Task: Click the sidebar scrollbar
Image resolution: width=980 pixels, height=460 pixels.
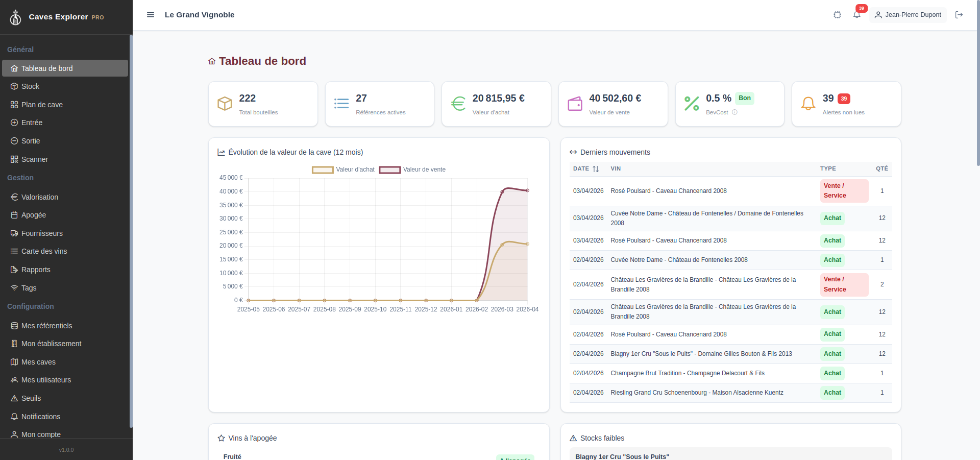Action: tap(131, 231)
